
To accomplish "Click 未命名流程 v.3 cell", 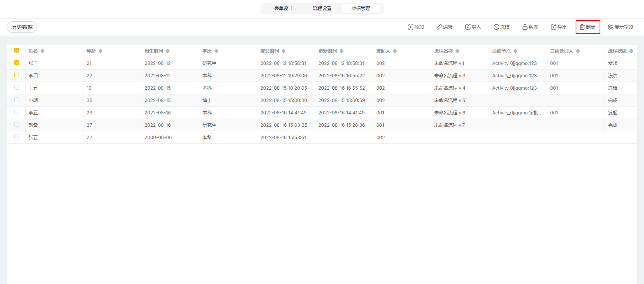I will point(460,76).
